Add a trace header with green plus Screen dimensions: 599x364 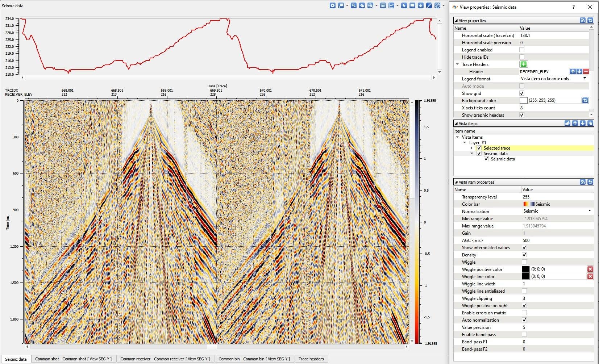524,64
